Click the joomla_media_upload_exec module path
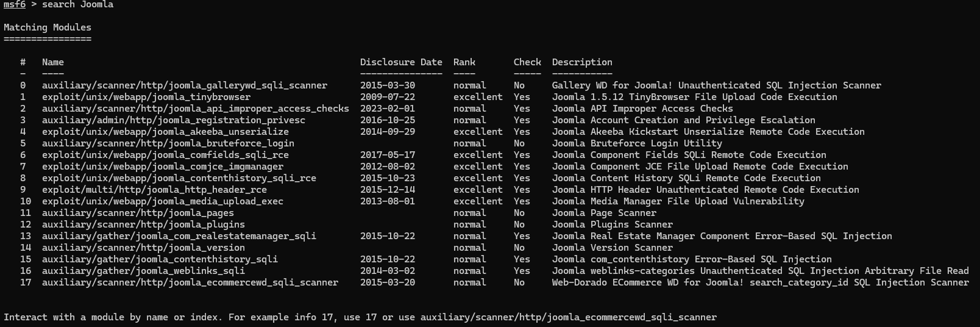This screenshot has width=980, height=327. pos(163,201)
